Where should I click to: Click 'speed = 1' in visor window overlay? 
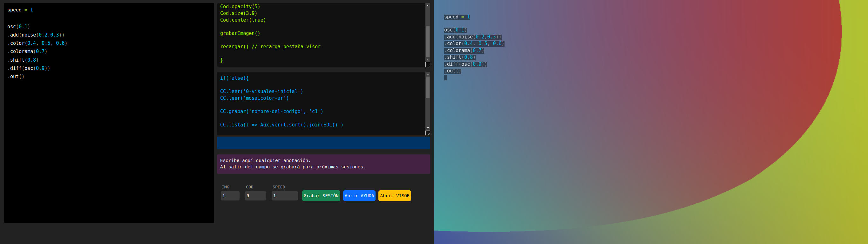pos(457,17)
